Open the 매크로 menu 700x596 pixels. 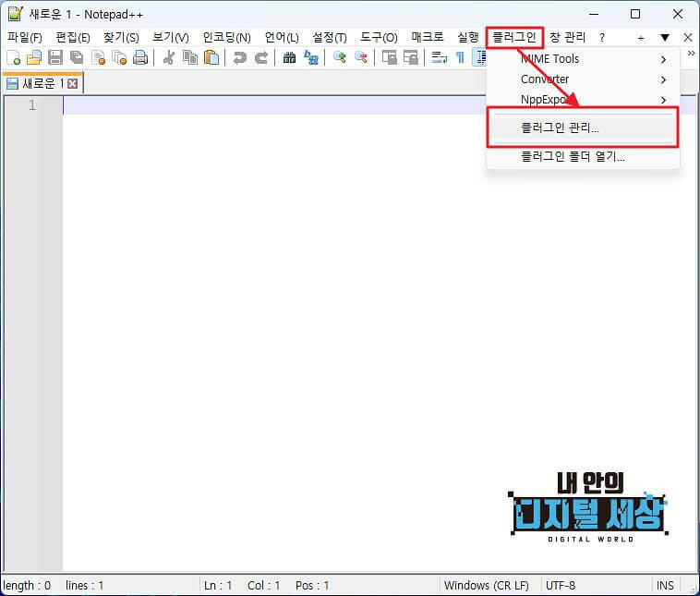pos(428,38)
